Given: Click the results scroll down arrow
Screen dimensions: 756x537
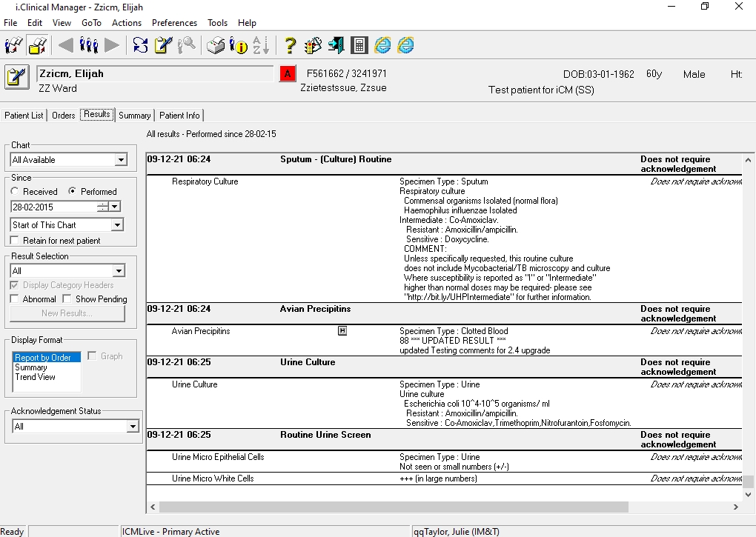Looking at the screenshot, I should pos(748,494).
